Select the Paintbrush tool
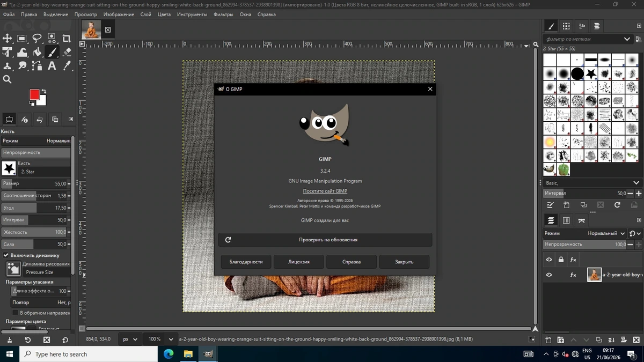This screenshot has width=644, height=362. point(52,52)
